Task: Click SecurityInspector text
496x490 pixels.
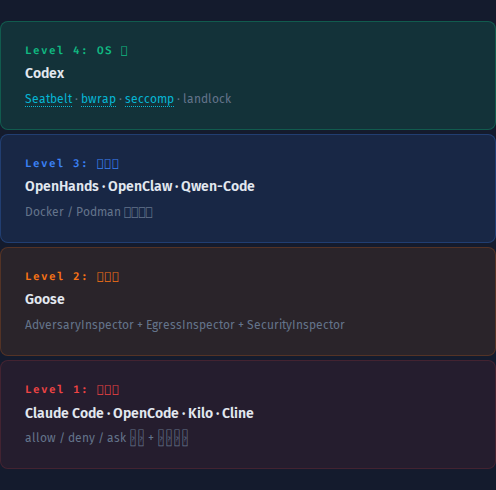Action: (x=296, y=325)
